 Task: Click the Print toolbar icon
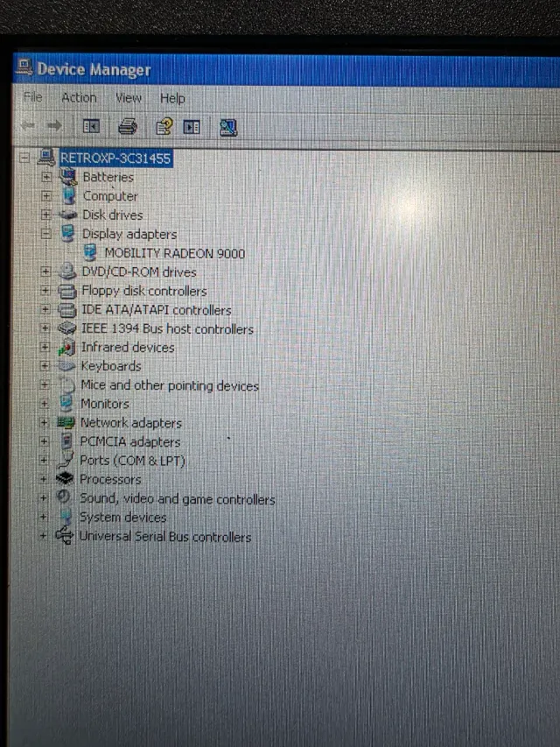click(128, 127)
